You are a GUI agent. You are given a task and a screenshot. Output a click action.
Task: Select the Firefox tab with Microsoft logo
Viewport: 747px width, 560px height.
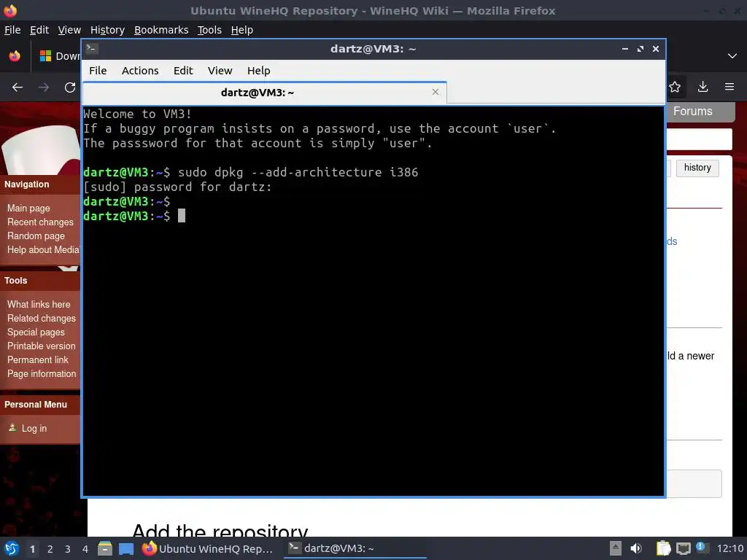[60, 56]
